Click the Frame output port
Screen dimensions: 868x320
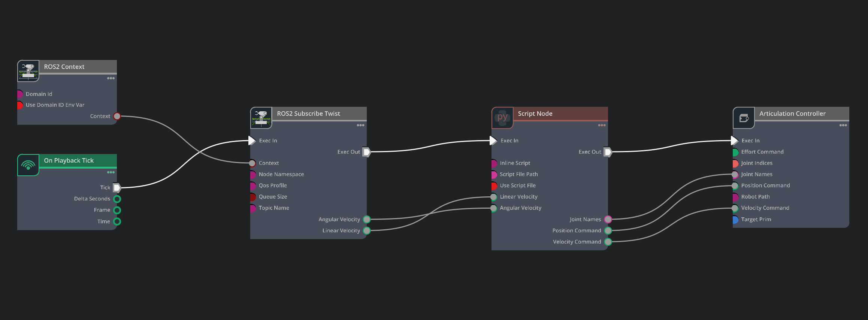coord(117,210)
